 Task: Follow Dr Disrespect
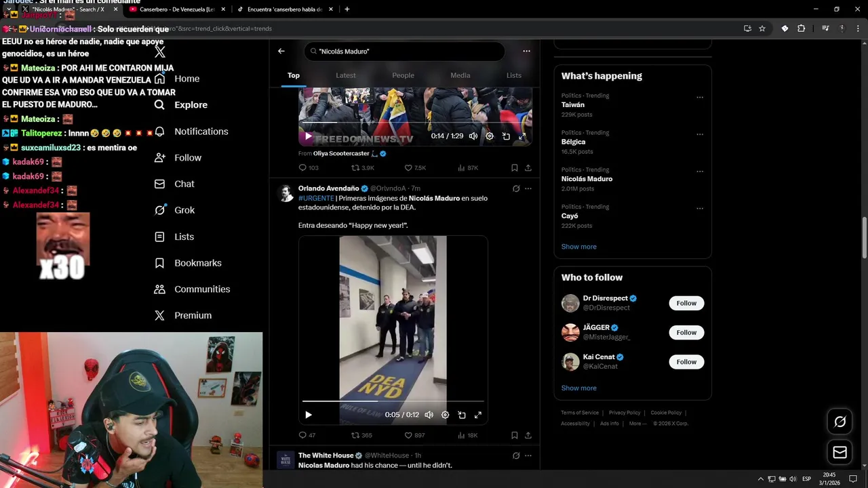(686, 303)
